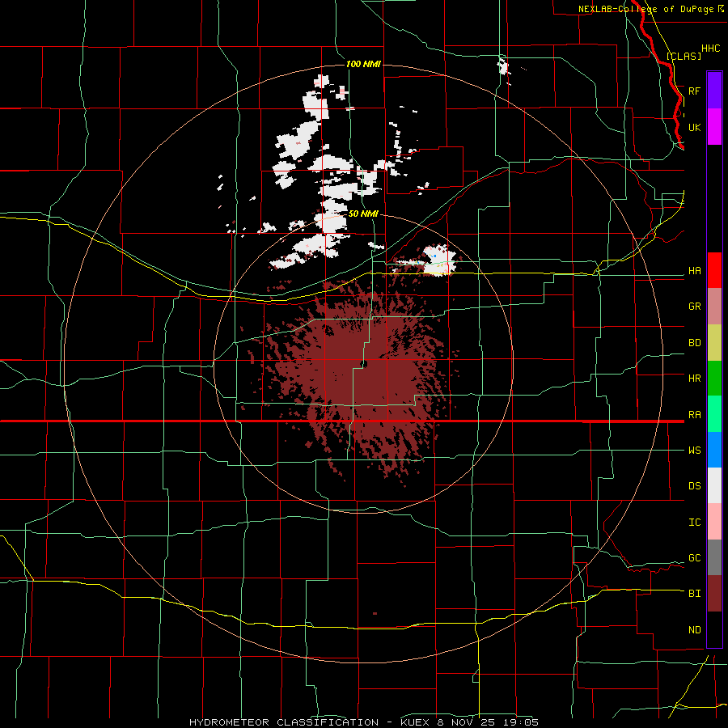Click the BI legend label
The width and height of the screenshot is (728, 728).
coord(694,594)
